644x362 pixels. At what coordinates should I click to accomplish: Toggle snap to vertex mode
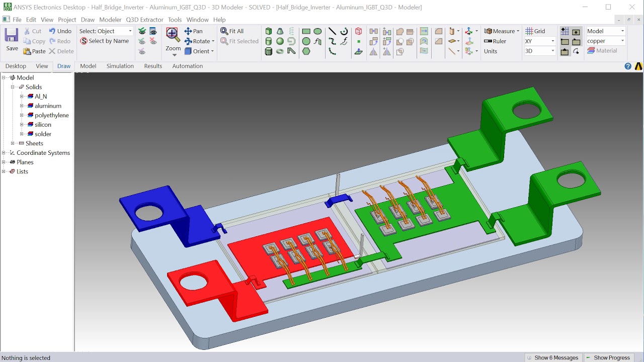coord(565,42)
